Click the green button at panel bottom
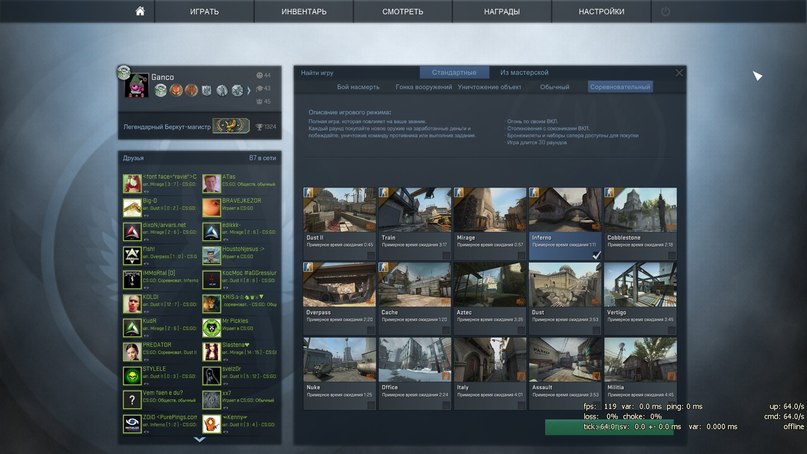Viewport: 807px width, 454px height. coord(609,427)
